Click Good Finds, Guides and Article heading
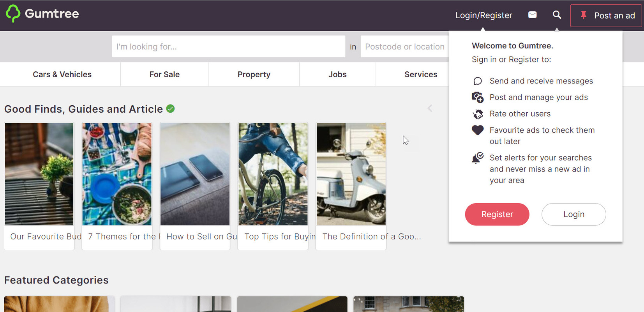This screenshot has height=312, width=644. pos(83,109)
